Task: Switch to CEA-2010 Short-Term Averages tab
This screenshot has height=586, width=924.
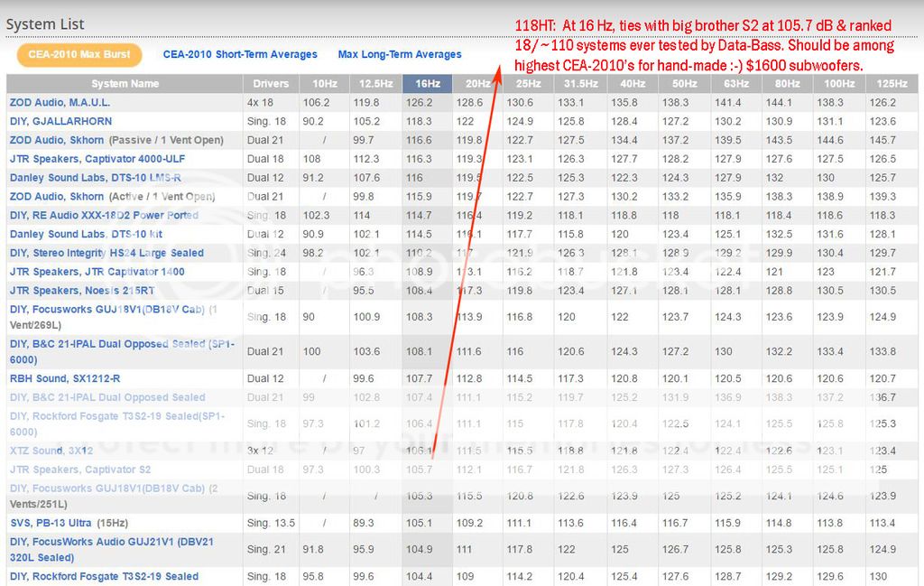Action: click(240, 54)
